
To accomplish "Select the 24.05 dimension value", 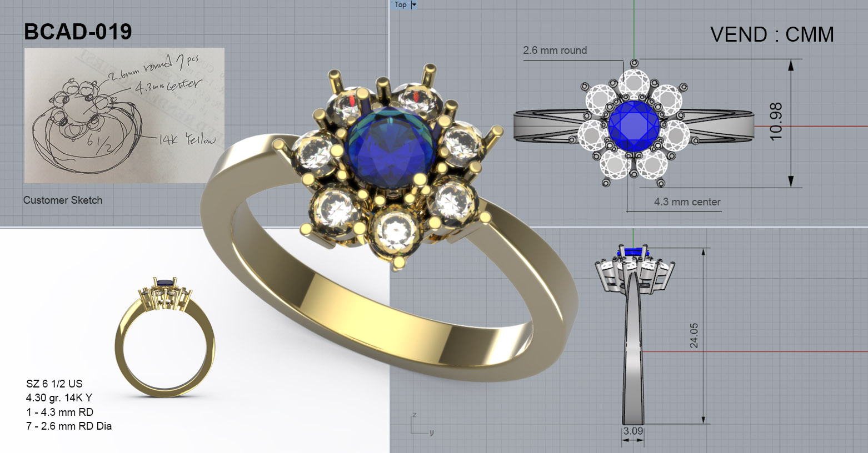I will point(694,335).
